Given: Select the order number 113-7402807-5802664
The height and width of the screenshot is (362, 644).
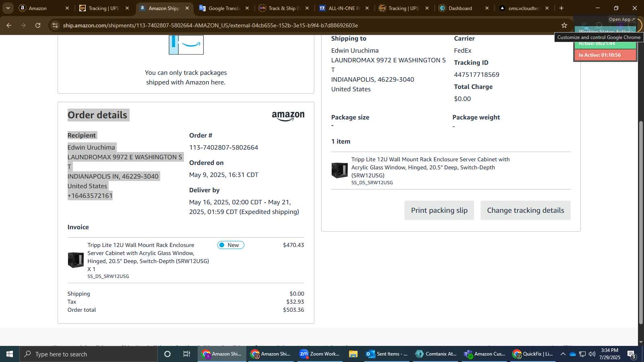Looking at the screenshot, I should 223,147.
